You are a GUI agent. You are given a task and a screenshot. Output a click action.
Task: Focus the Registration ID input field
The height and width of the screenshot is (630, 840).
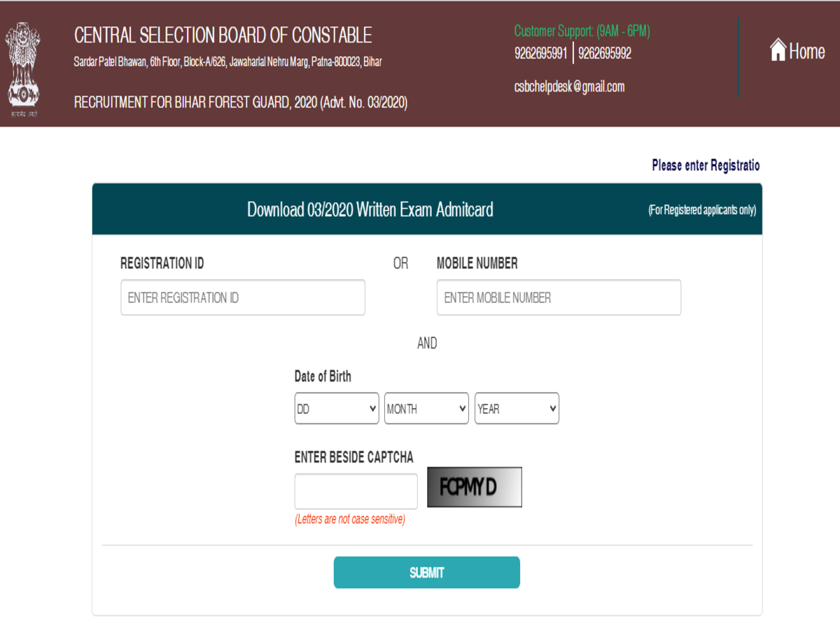pos(243,297)
